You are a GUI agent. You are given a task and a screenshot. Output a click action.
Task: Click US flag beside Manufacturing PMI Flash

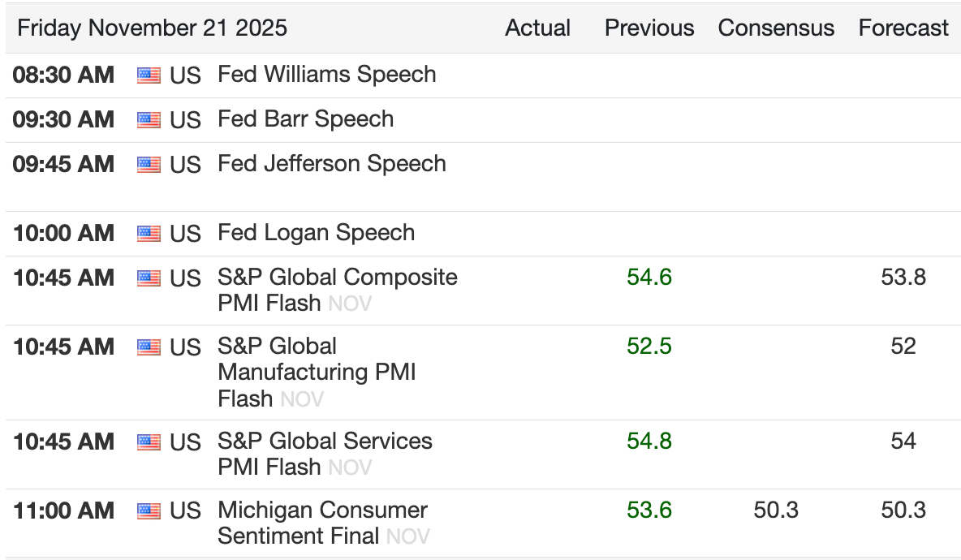[x=149, y=347]
